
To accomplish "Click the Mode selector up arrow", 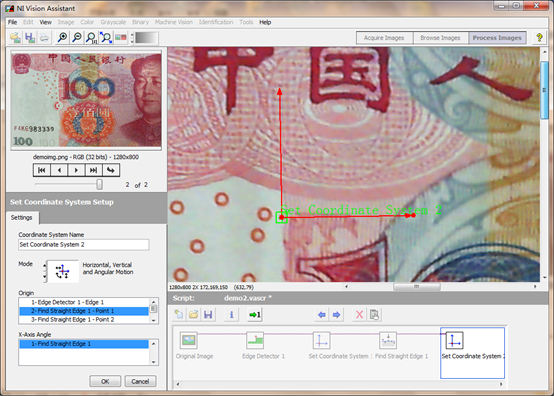I will (45, 266).
